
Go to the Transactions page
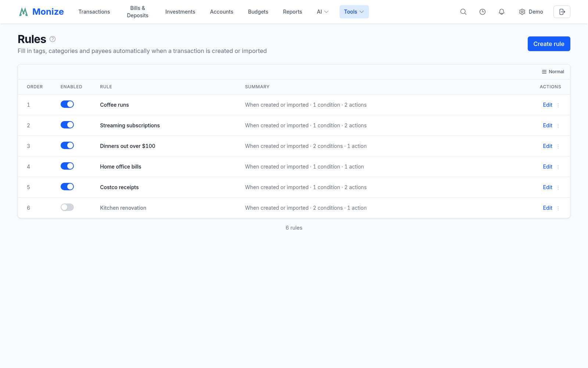tap(94, 12)
